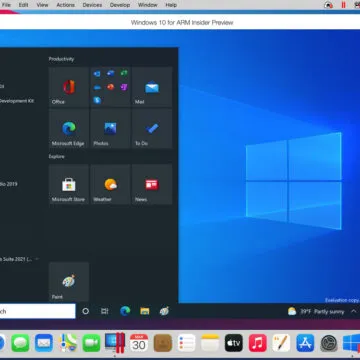This screenshot has height=360, width=360.
Task: Open the Office tile in Start menu
Action: click(69, 87)
